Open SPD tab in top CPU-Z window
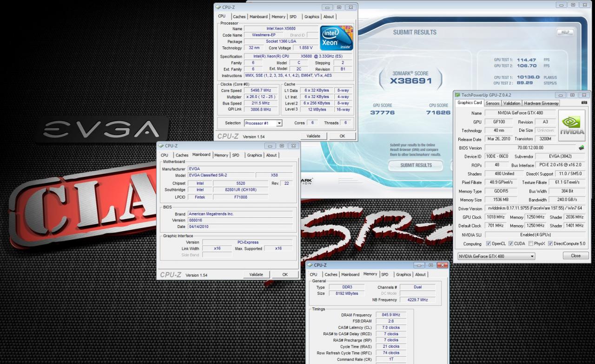595x364 pixels. (x=293, y=17)
